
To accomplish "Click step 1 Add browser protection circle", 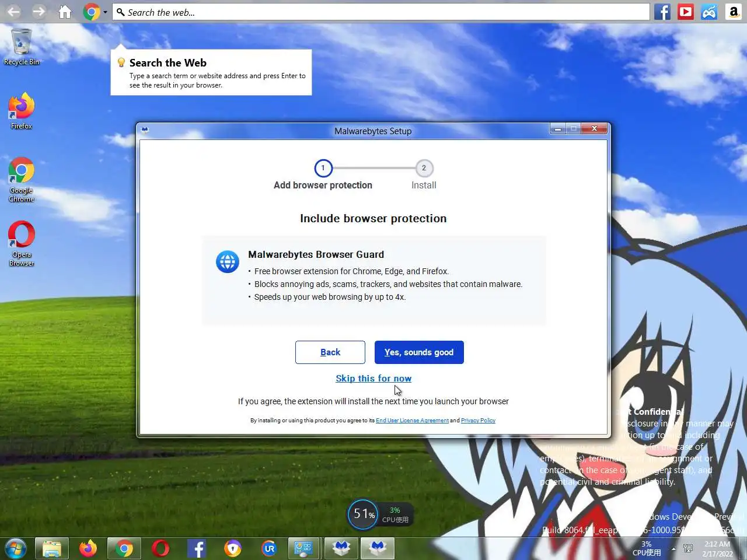I will click(x=323, y=168).
